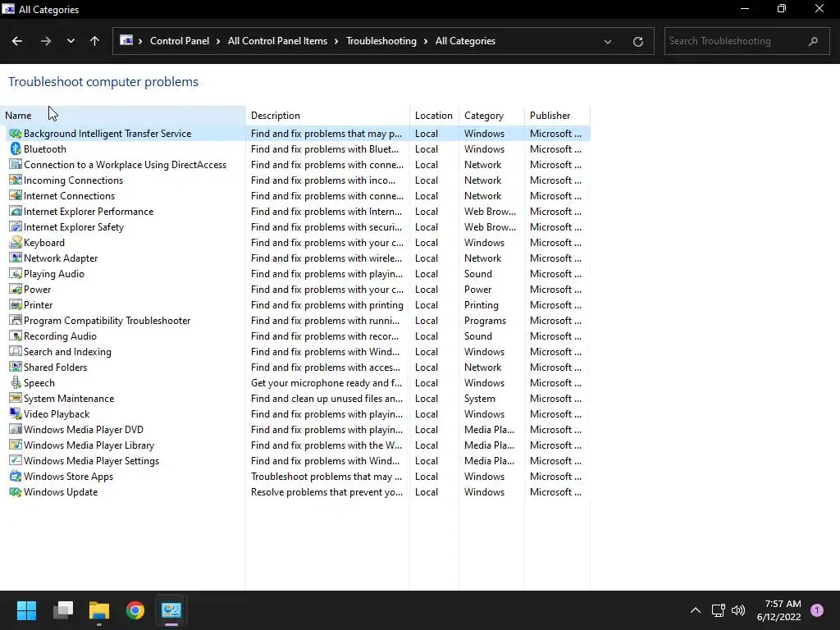Open Windows Media Player Settings troubleshooter
Image resolution: width=840 pixels, height=630 pixels.
tap(92, 461)
